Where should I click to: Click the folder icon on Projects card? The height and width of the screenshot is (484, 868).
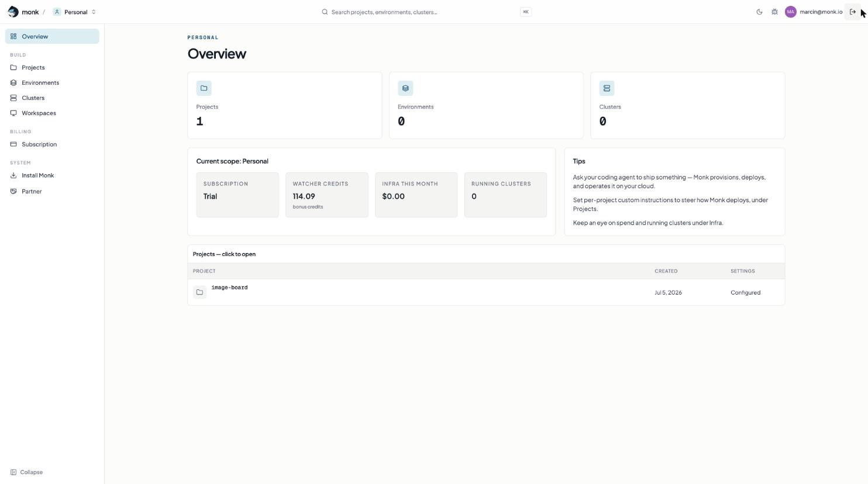[204, 88]
